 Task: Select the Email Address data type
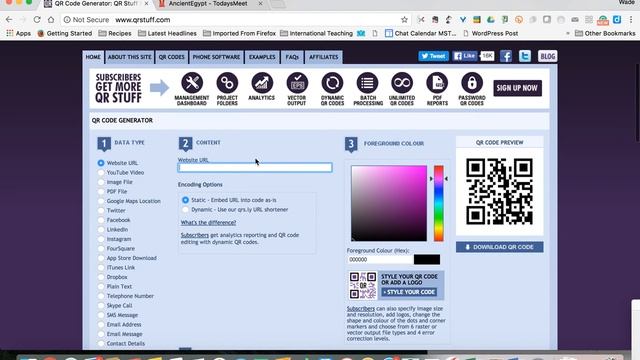(x=101, y=324)
